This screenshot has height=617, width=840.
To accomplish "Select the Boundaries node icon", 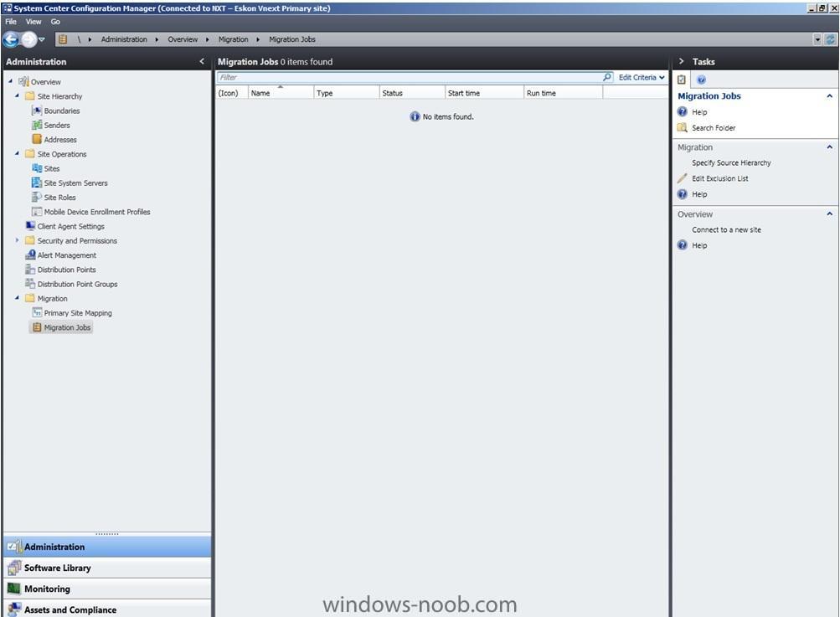I will click(36, 111).
